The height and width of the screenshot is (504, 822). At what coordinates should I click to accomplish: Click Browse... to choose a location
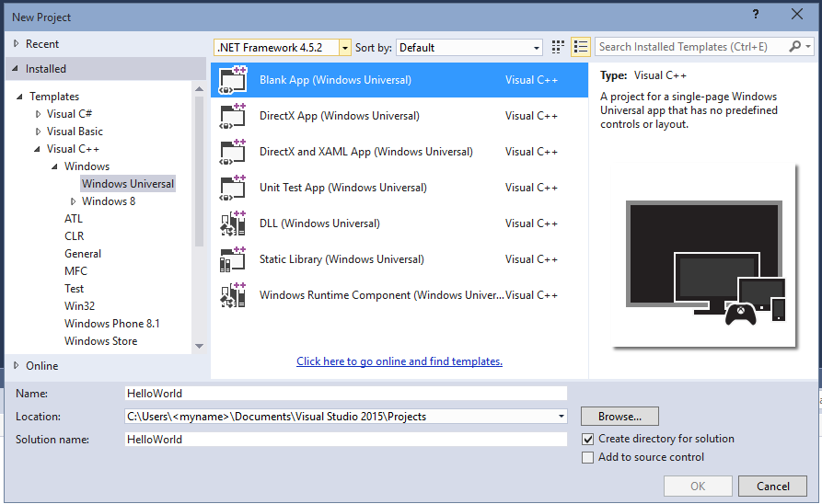619,417
